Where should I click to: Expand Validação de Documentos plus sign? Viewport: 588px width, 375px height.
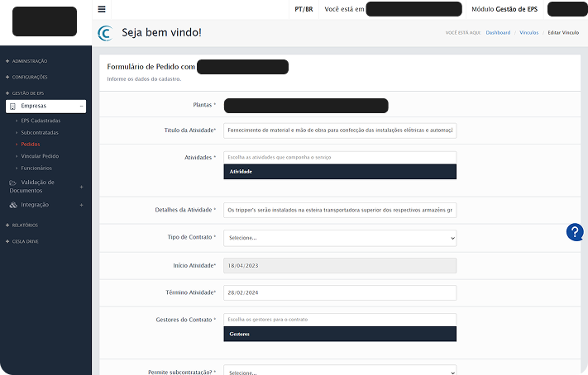(81, 187)
